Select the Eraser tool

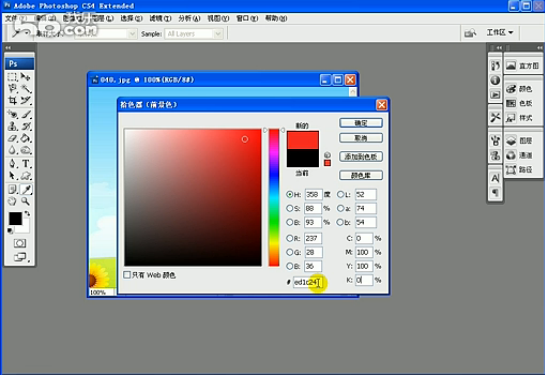click(x=13, y=138)
